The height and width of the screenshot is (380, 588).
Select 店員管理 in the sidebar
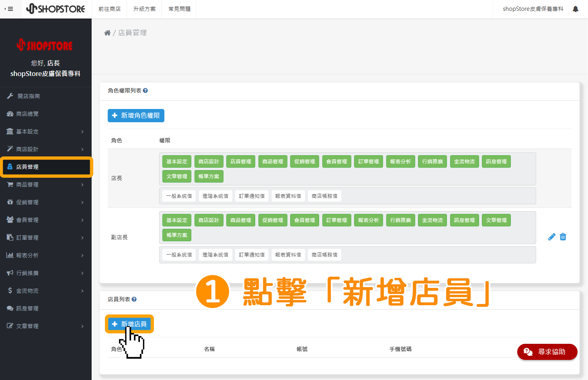point(46,167)
